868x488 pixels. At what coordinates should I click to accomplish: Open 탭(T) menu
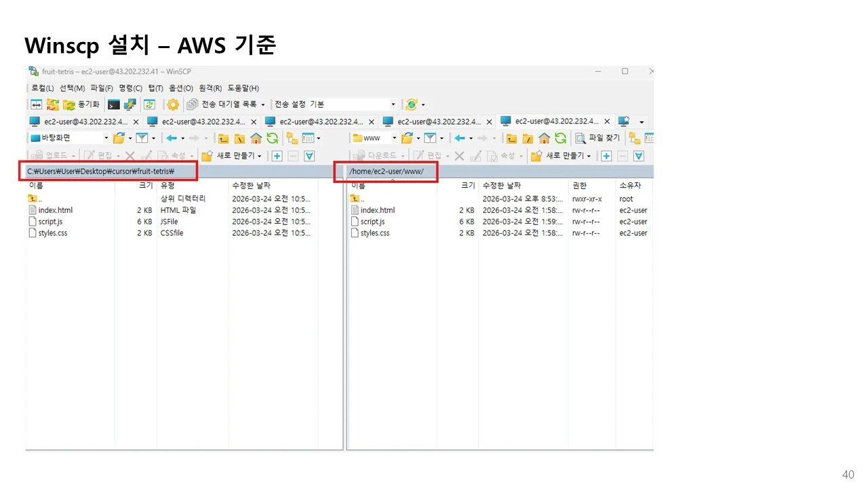[x=156, y=88]
